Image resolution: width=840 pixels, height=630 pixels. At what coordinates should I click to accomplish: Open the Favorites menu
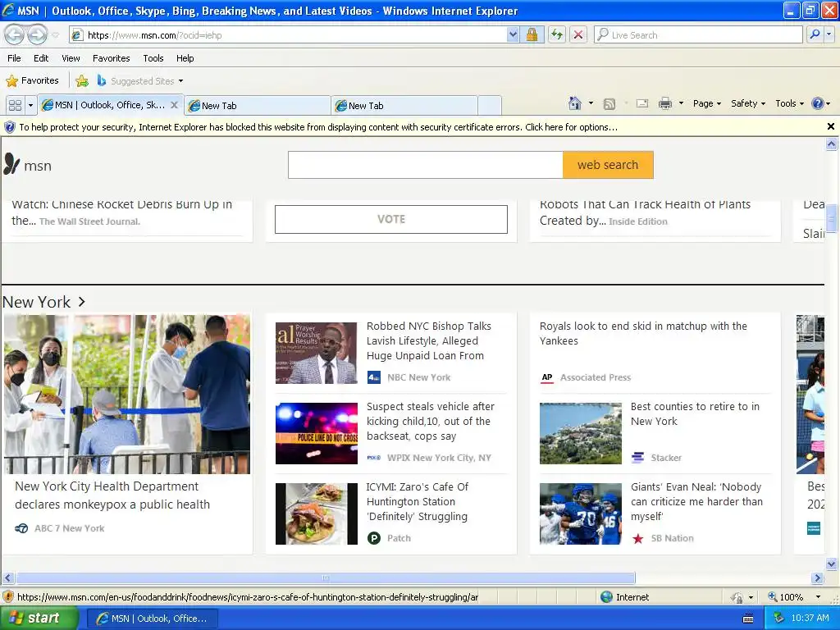click(x=111, y=58)
